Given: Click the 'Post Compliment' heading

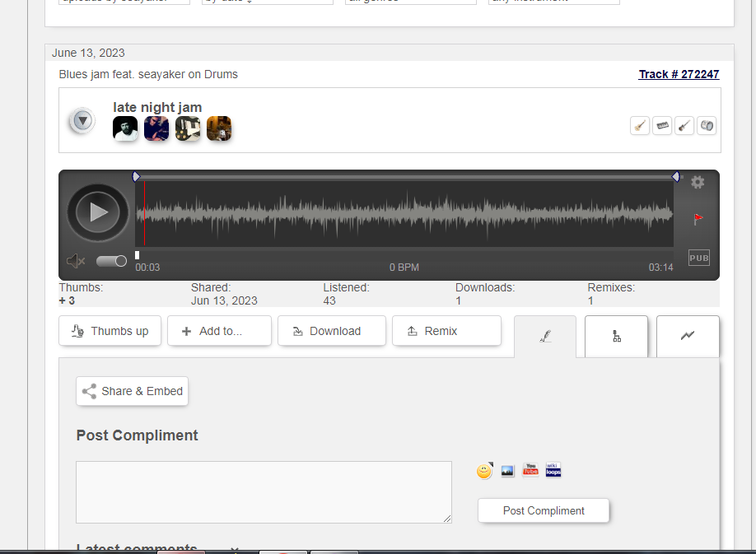Looking at the screenshot, I should pos(137,435).
